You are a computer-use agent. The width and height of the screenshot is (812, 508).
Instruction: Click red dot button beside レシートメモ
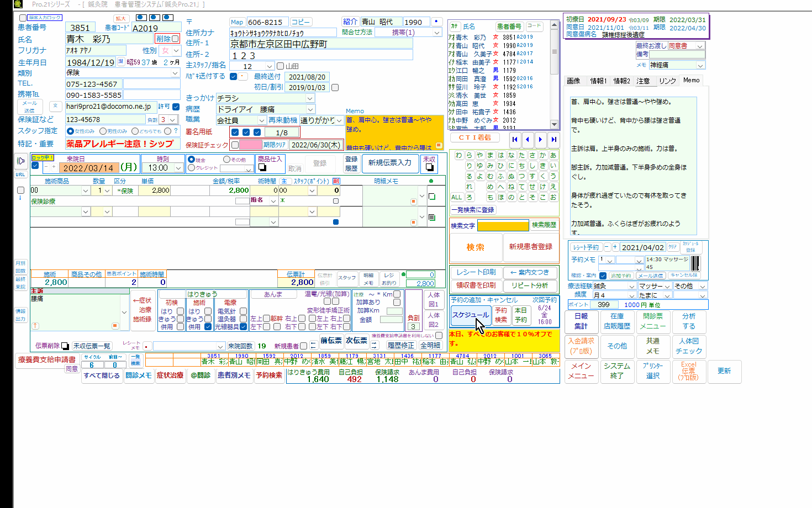[x=147, y=346]
